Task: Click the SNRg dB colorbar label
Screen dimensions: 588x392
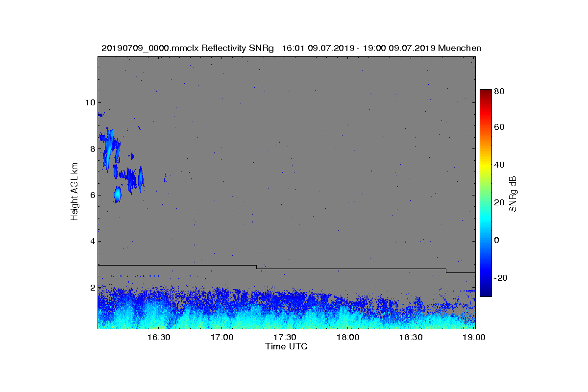Action: coord(513,194)
